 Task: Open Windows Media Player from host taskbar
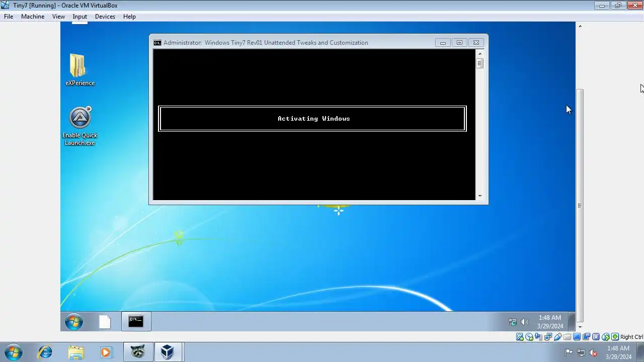pyautogui.click(x=106, y=352)
